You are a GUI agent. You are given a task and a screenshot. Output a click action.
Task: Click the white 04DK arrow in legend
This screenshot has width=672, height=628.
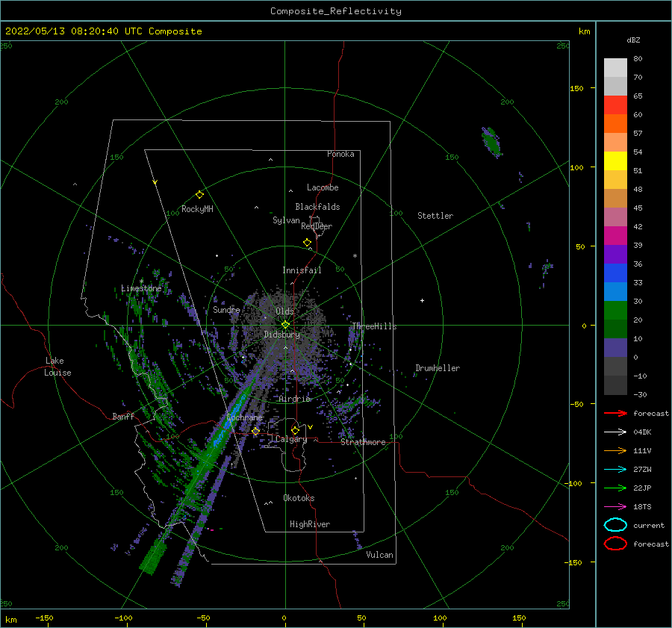click(615, 432)
